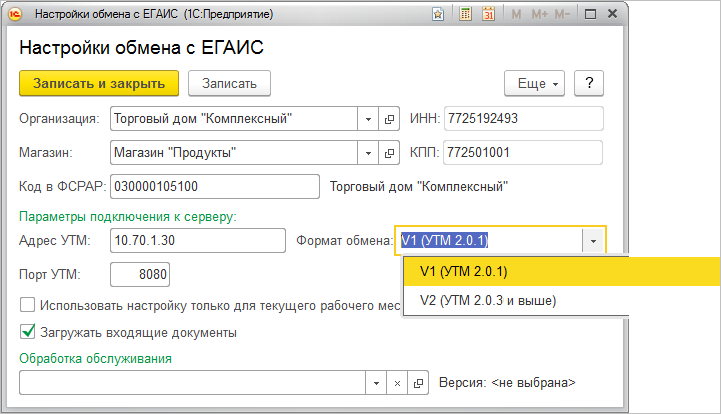
Task: Choose the V2 (УТМ 2.0.3 и выше) option
Action: point(488,300)
